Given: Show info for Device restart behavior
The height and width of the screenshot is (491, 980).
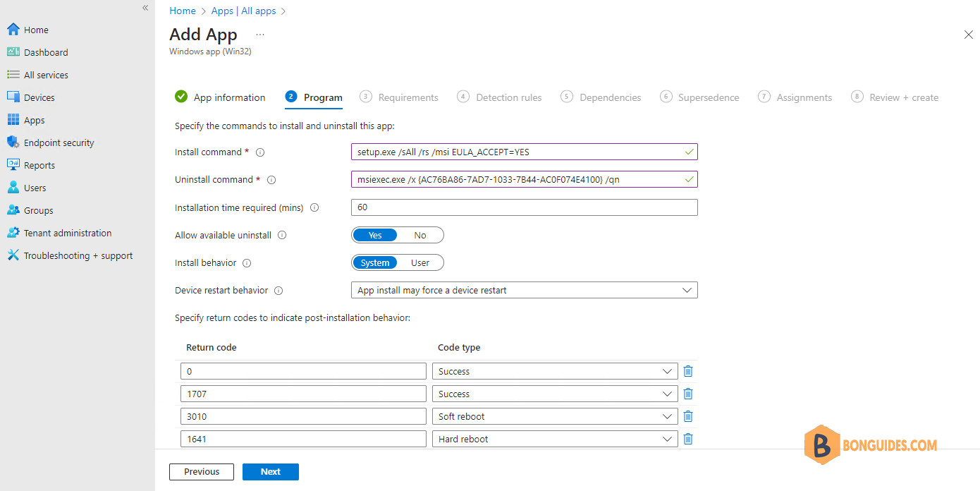Looking at the screenshot, I should pos(278,290).
